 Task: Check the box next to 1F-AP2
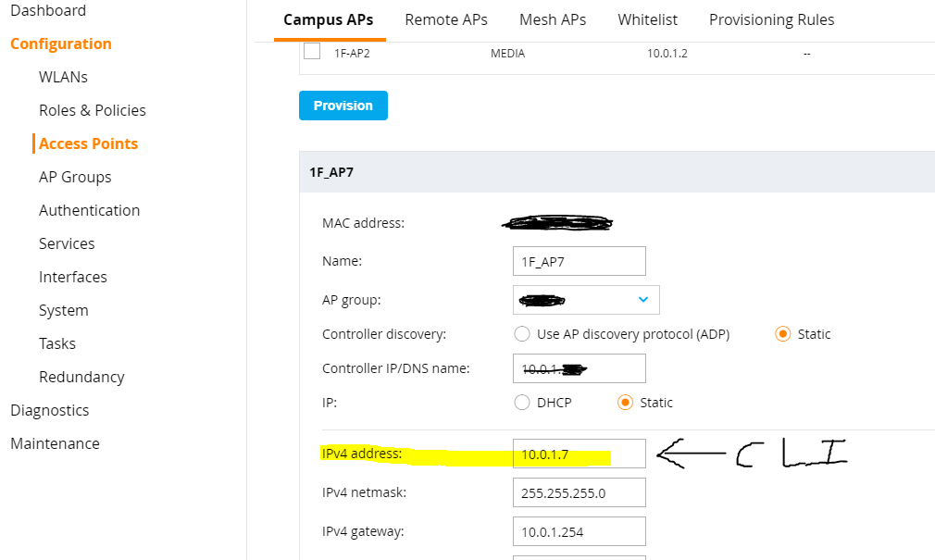pyautogui.click(x=312, y=53)
